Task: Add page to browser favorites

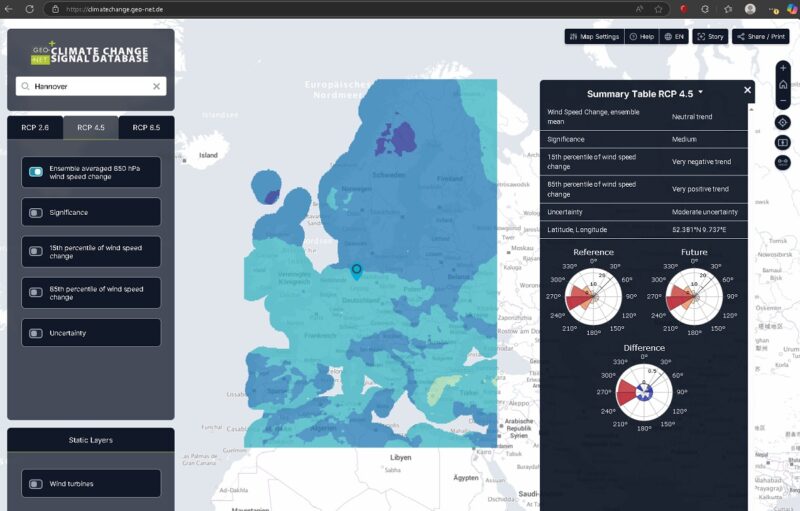Action: [660, 8]
